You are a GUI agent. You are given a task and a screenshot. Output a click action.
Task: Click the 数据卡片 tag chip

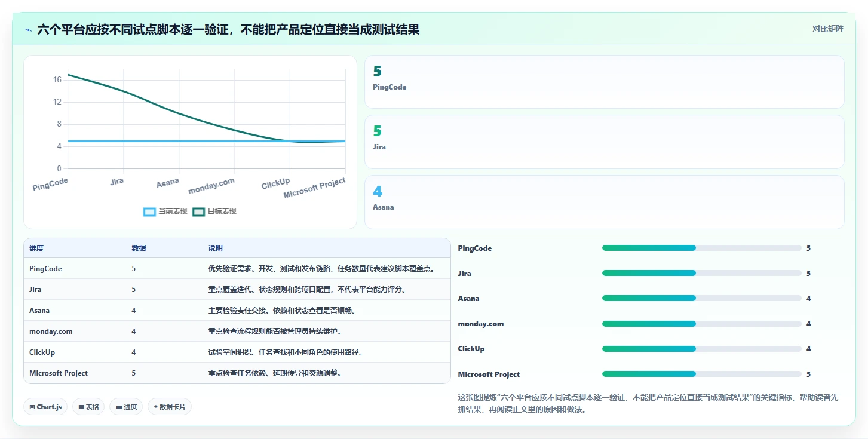[170, 407]
